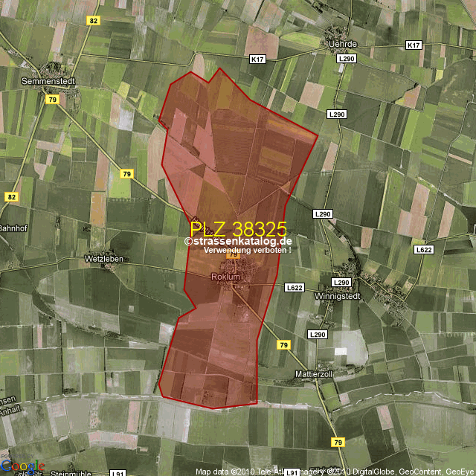The height and width of the screenshot is (476, 476).
Task: Click the yellow PLZ 38325 label
Action: click(238, 228)
